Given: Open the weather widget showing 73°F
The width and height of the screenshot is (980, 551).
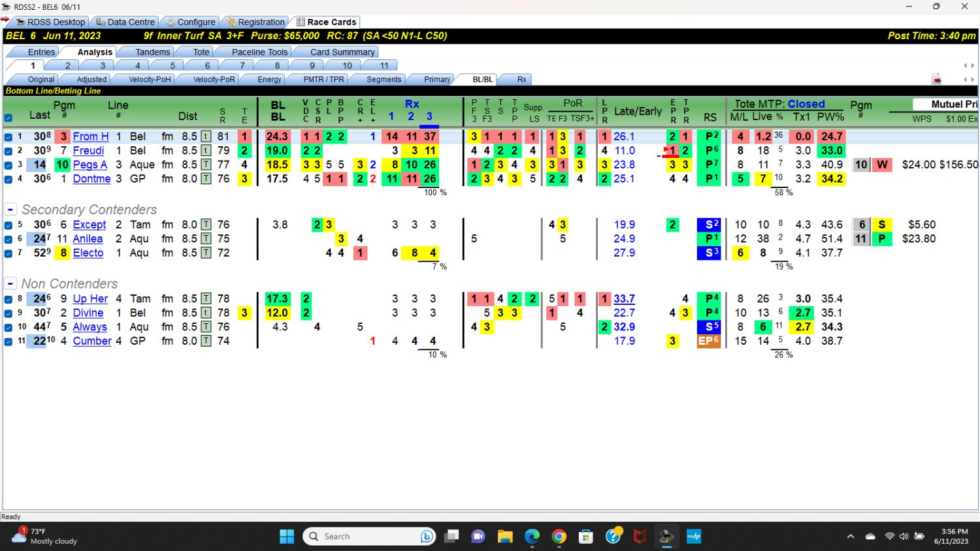Looking at the screenshot, I should [x=44, y=536].
